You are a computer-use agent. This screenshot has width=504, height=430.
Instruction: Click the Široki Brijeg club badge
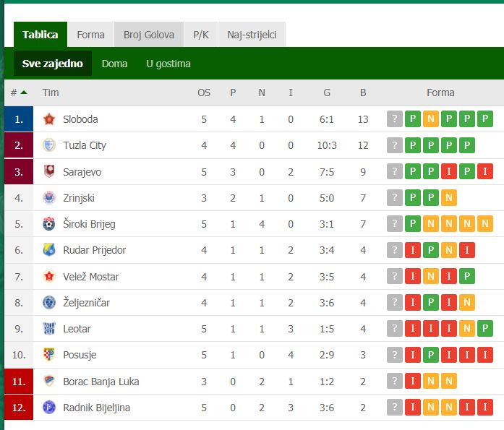pyautogui.click(x=49, y=224)
